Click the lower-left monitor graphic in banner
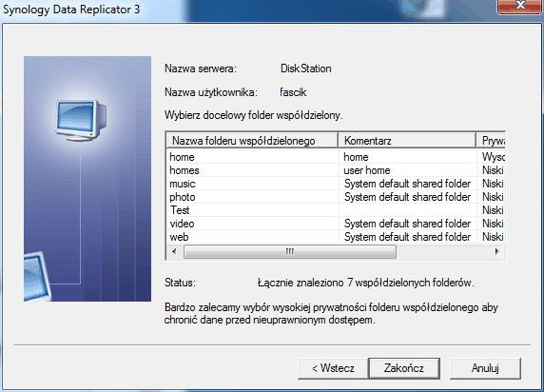 37,276
